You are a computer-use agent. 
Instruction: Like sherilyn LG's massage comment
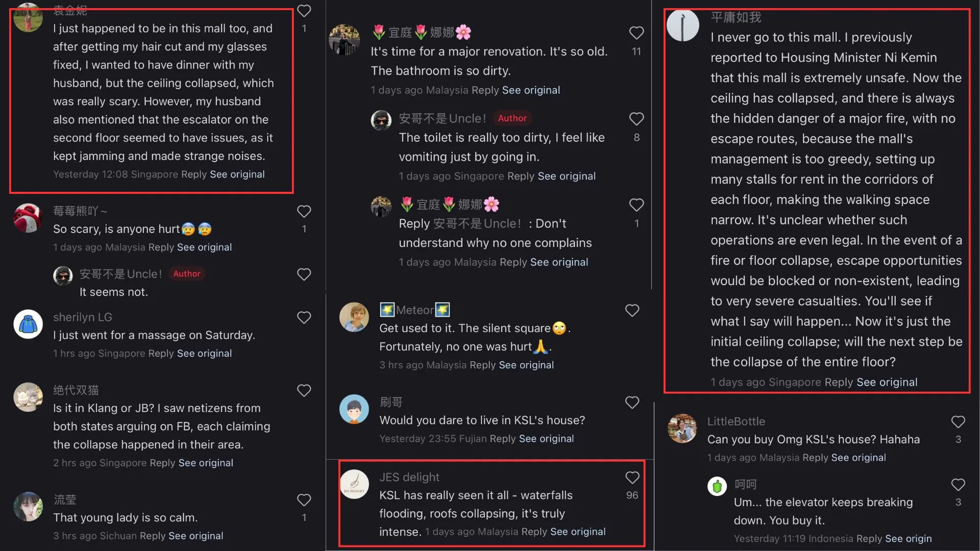[x=304, y=318]
